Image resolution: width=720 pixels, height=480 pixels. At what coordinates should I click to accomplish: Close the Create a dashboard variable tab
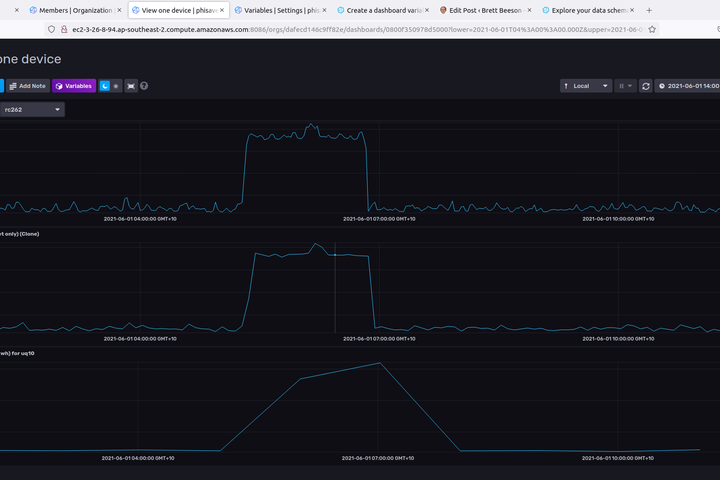[427, 10]
